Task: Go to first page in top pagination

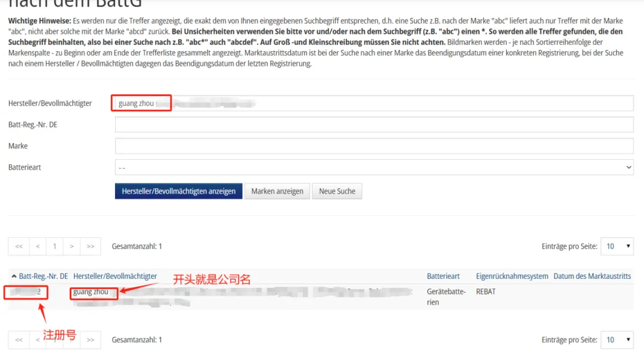Action: (19, 246)
